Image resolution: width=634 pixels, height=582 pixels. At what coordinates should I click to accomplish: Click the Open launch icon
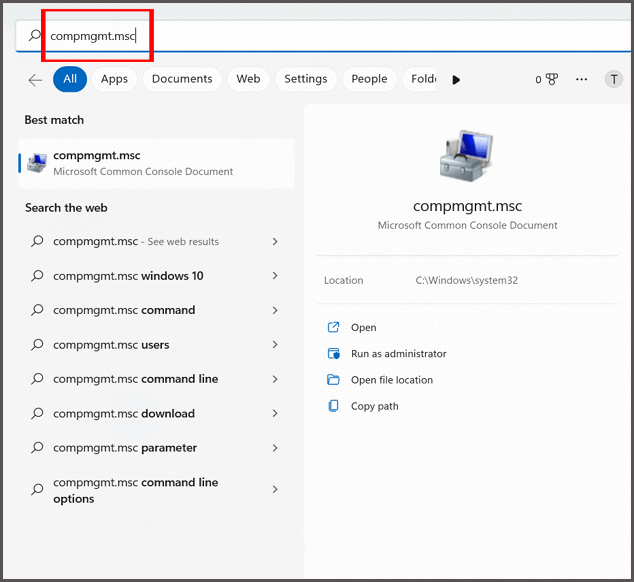click(x=333, y=327)
